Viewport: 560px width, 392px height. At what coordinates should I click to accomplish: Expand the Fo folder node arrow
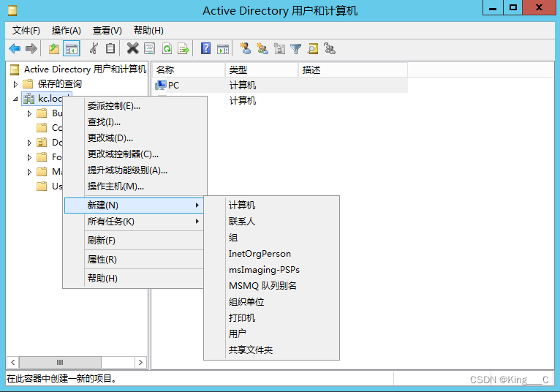coord(29,157)
